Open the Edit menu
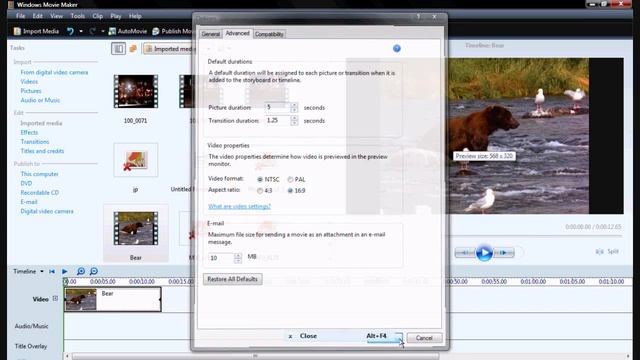640x360 pixels. 38,16
